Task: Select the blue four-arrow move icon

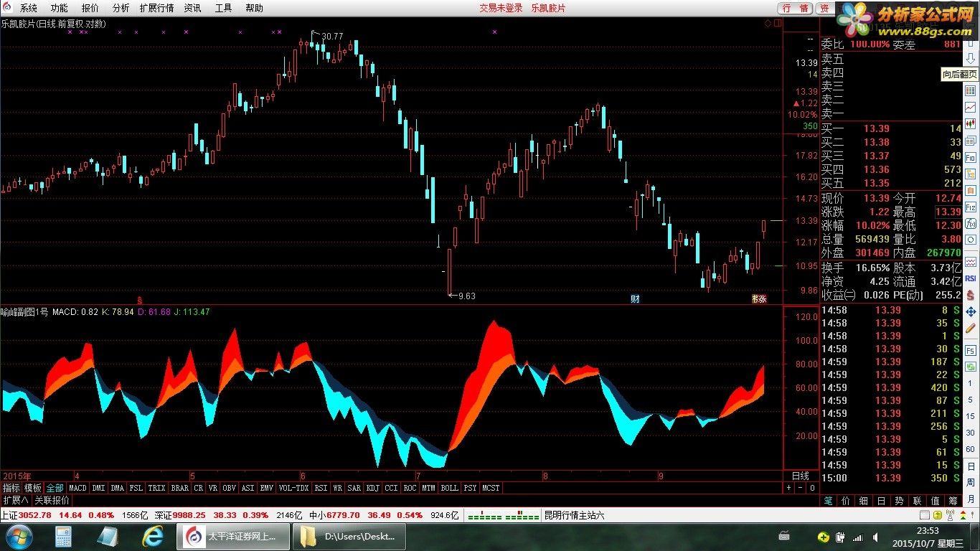Action: (970, 311)
